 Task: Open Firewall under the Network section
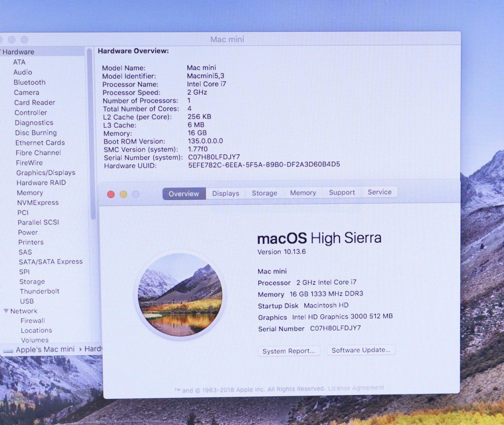click(x=33, y=321)
